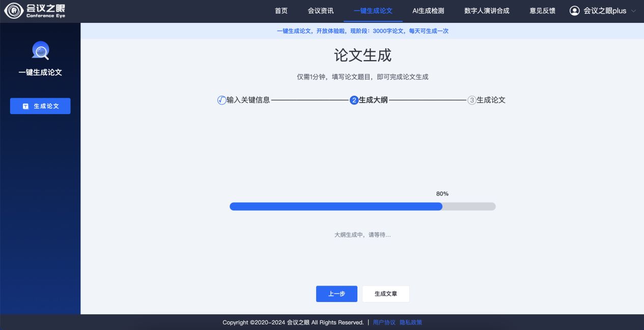Open the 会议资讯 menu item
This screenshot has width=644, height=330.
pyautogui.click(x=321, y=11)
